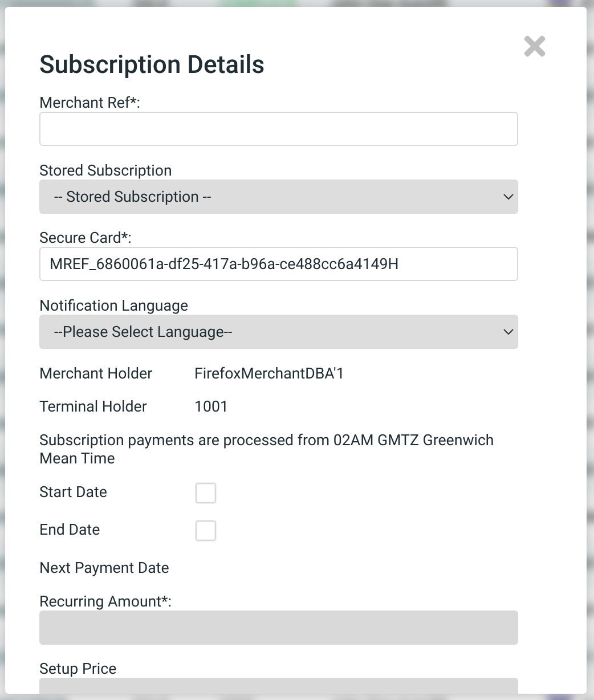Click the FirefoxMerchantDBA'1 merchant holder value
The width and height of the screenshot is (594, 700).
[x=269, y=373]
